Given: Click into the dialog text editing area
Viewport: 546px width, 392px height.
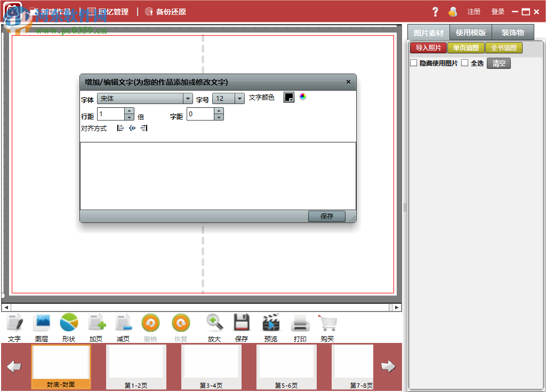Looking at the screenshot, I should click(218, 176).
